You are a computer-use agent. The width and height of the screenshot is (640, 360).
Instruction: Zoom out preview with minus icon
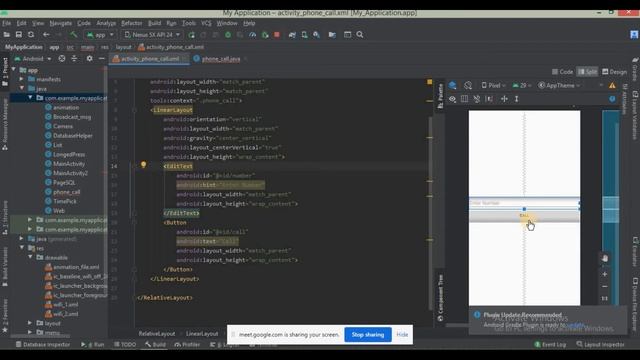605,287
